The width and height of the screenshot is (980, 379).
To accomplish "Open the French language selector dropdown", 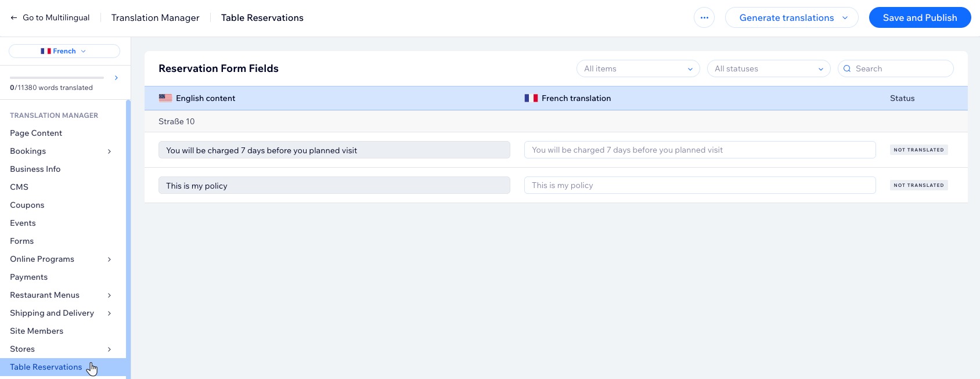I will pos(64,51).
